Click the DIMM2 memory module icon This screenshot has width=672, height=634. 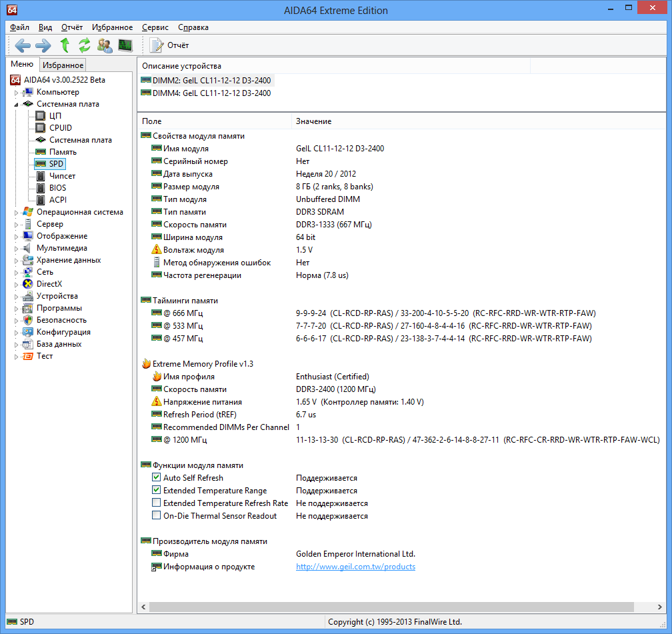pos(146,80)
